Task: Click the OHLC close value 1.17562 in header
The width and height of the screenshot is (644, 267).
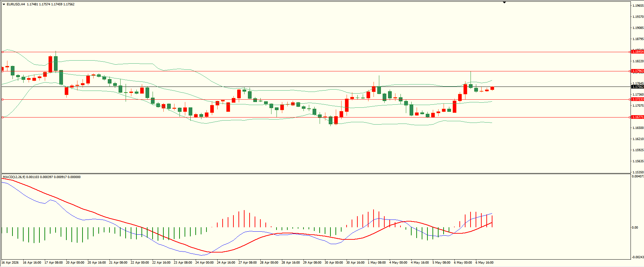Action: (69, 4)
